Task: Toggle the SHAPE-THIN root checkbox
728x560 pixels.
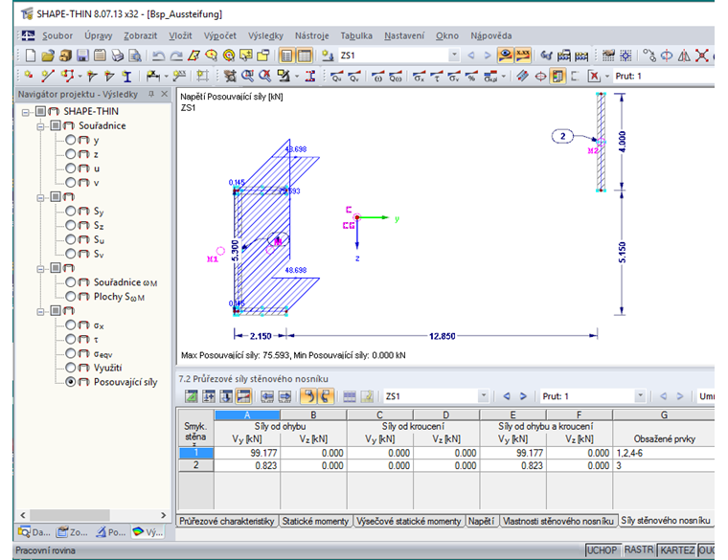Action: (x=40, y=111)
